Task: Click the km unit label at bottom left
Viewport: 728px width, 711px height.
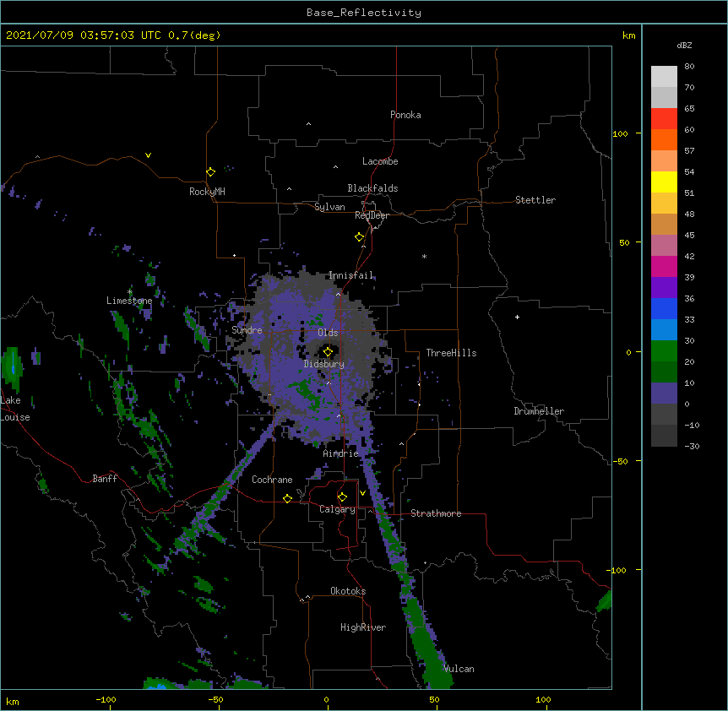Action: click(x=13, y=702)
